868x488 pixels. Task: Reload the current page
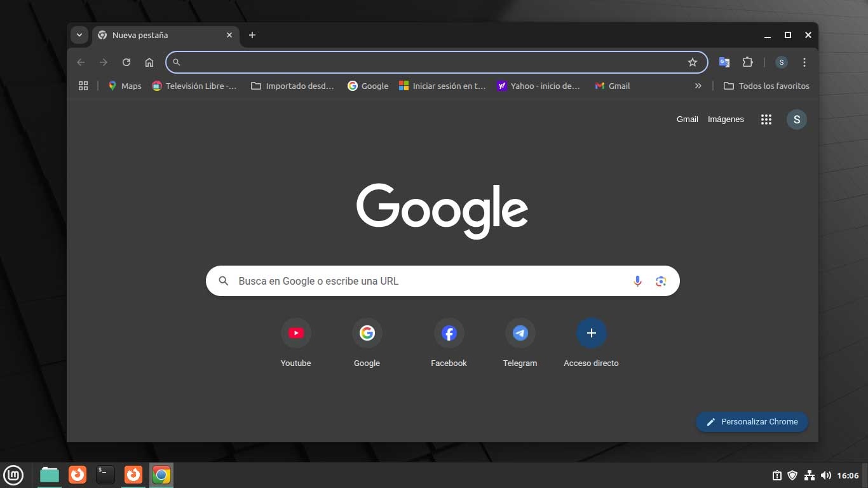click(x=126, y=62)
